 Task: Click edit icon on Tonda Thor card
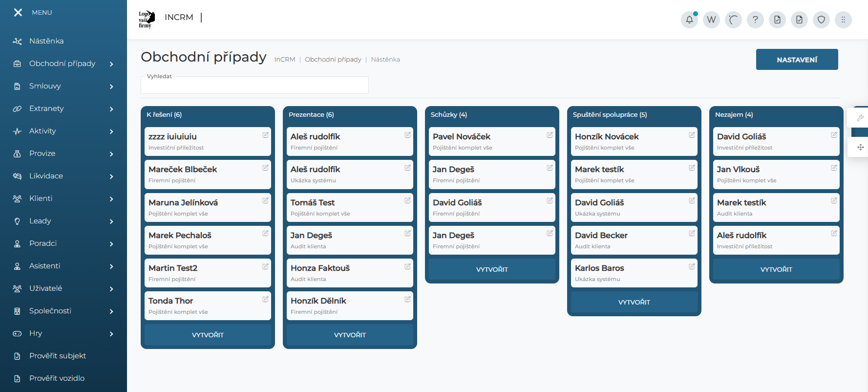pyautogui.click(x=265, y=299)
